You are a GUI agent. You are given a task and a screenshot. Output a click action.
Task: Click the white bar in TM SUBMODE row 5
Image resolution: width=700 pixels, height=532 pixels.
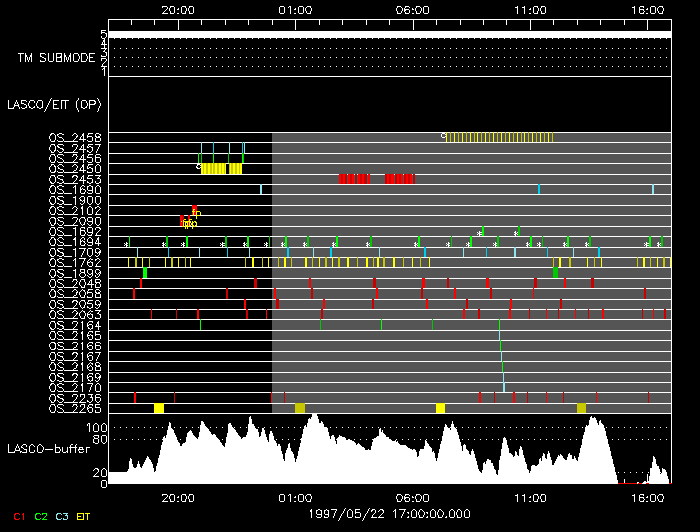(389, 34)
